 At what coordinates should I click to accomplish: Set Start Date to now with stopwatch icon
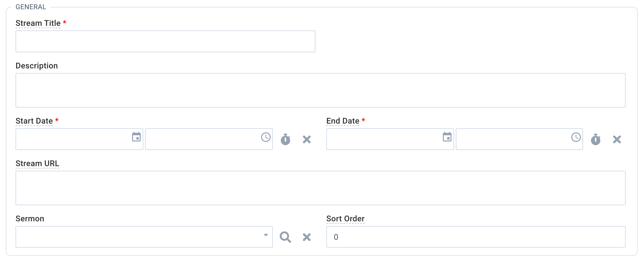tap(285, 139)
